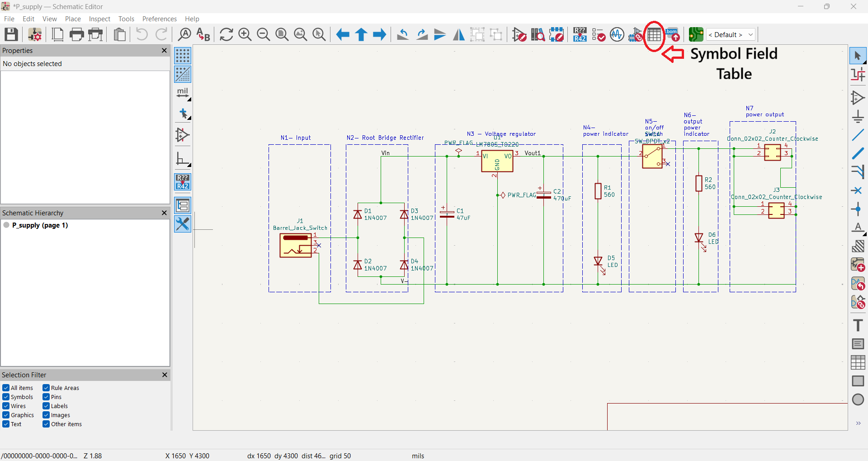
Task: Uncheck the Wires selection filter
Action: click(6, 406)
